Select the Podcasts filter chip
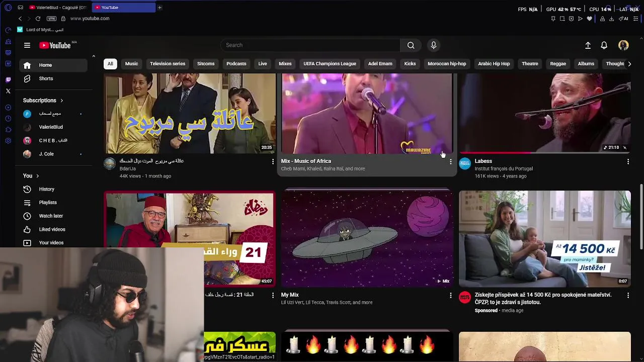644x362 pixels. (x=236, y=64)
